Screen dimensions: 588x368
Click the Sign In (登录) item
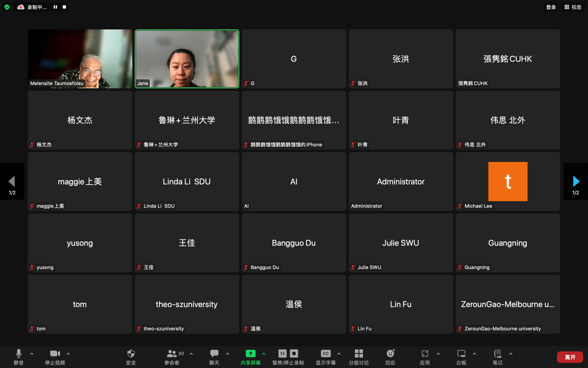[551, 7]
